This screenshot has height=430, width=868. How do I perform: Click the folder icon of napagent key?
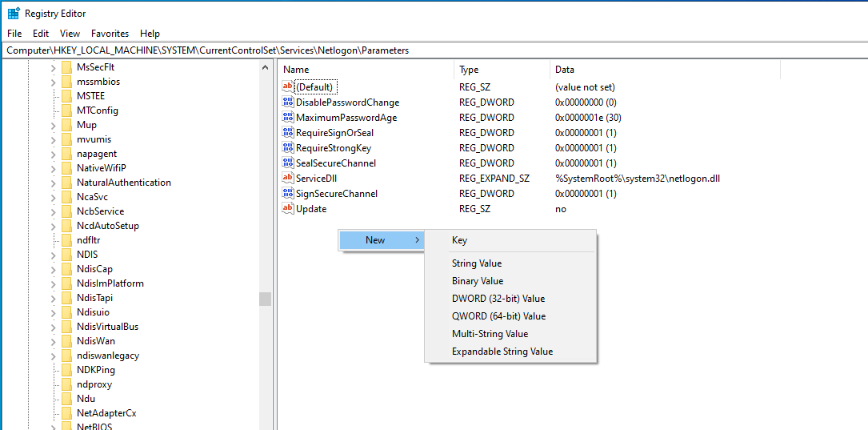point(67,154)
